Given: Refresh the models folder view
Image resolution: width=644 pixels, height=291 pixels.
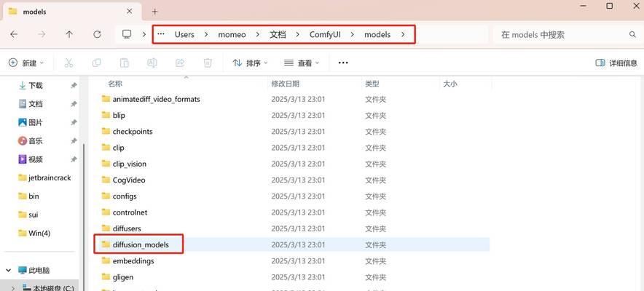Looking at the screenshot, I should (x=97, y=35).
